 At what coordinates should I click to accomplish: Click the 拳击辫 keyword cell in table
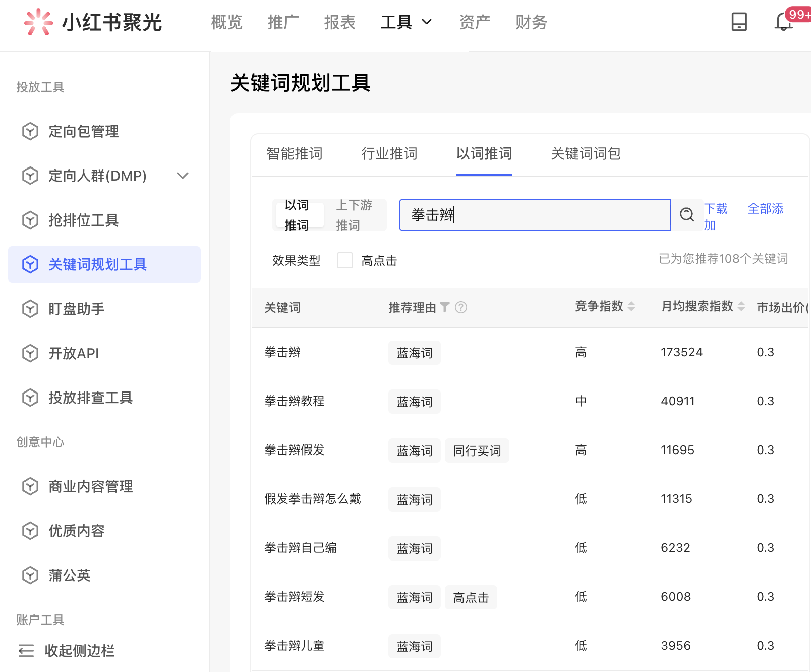pyautogui.click(x=282, y=352)
